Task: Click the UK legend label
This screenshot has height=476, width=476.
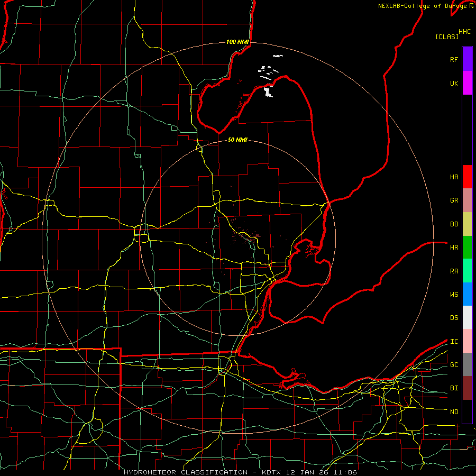Action: tap(454, 83)
